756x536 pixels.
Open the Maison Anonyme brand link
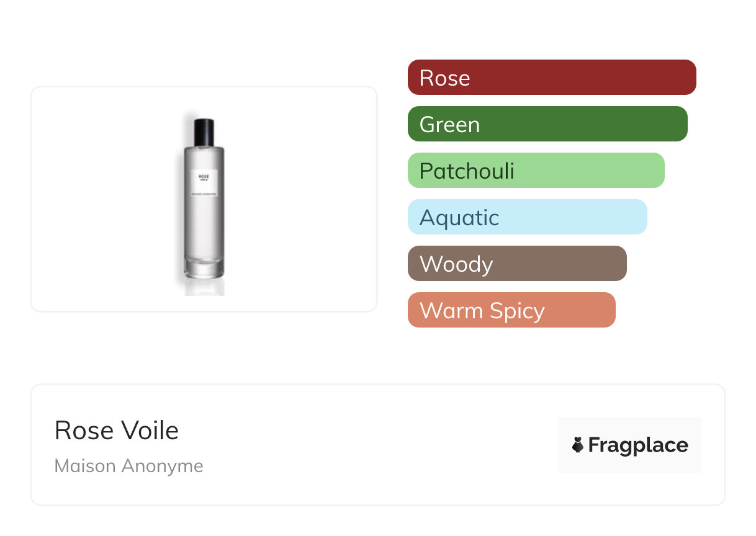(x=128, y=466)
